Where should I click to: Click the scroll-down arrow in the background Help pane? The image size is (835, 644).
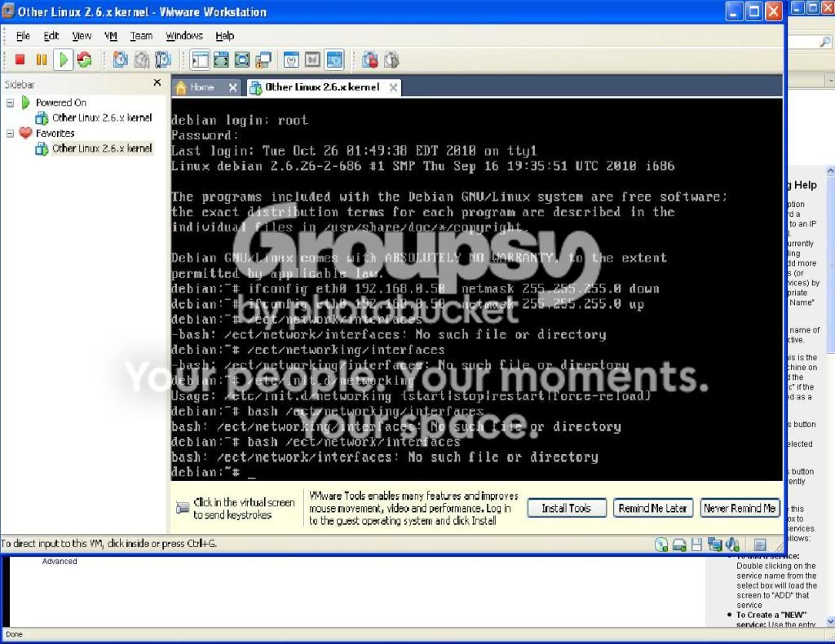[x=830, y=621]
